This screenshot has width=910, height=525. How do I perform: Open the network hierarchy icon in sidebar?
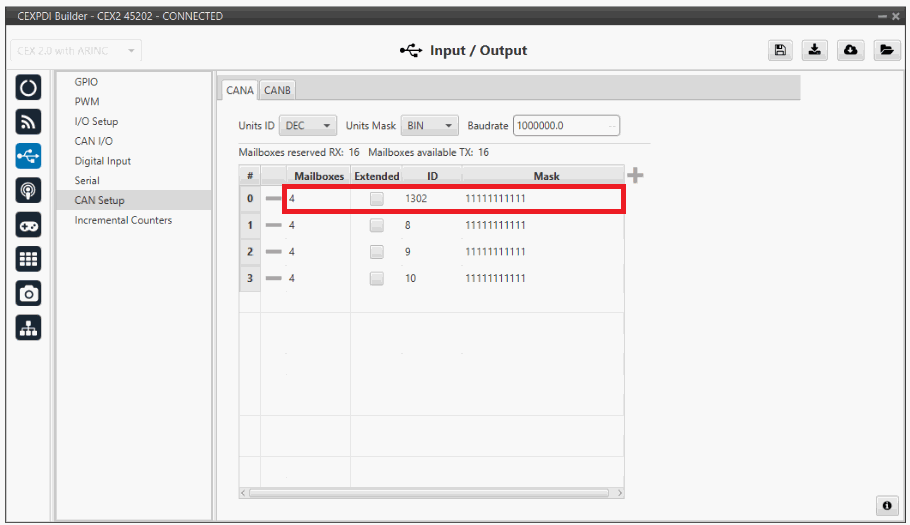28,328
